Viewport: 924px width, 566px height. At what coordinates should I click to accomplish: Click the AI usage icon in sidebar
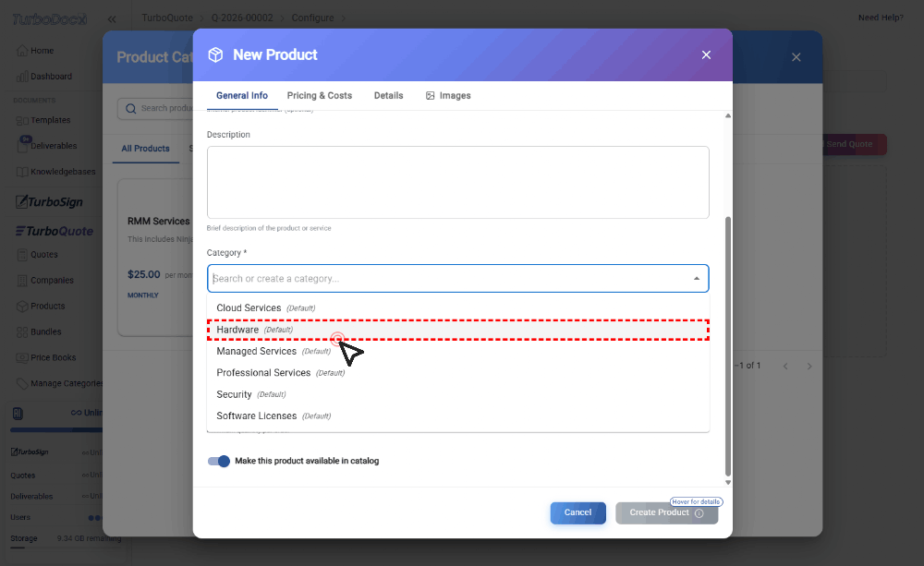tap(18, 414)
